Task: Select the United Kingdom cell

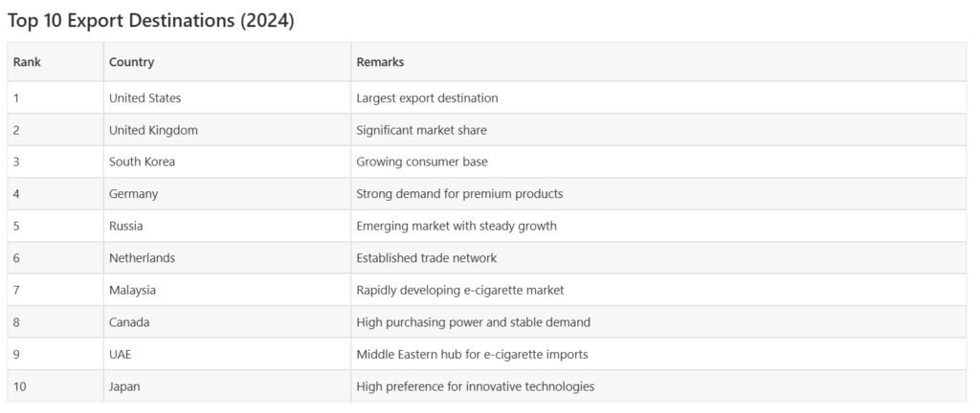Action: point(153,130)
